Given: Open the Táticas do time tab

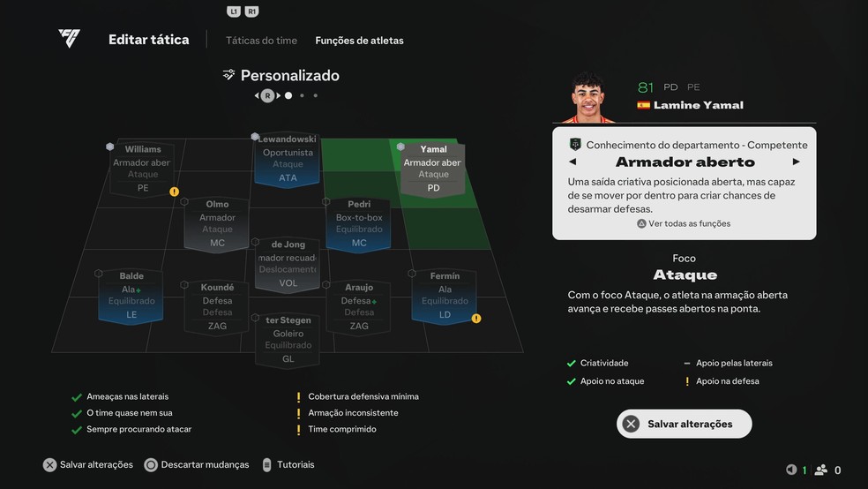Looking at the screenshot, I should (261, 41).
